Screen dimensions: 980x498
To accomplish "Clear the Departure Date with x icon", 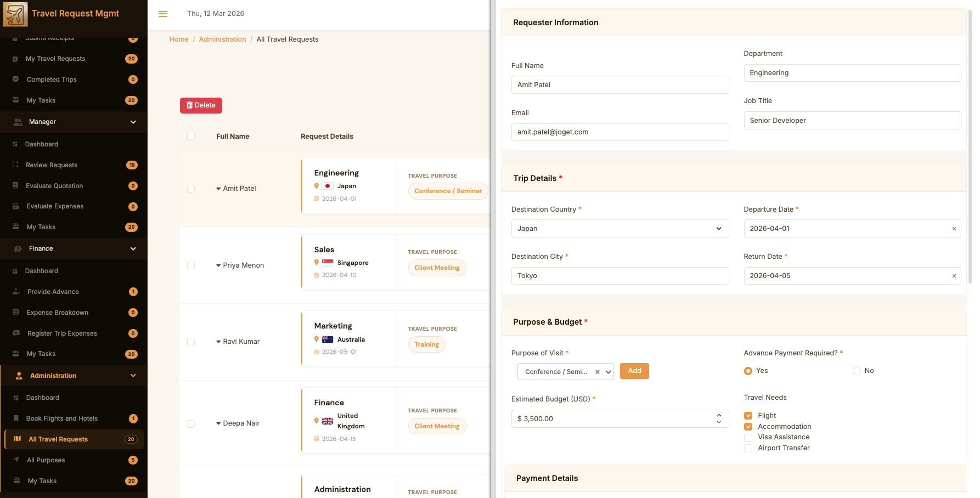I will pos(954,229).
